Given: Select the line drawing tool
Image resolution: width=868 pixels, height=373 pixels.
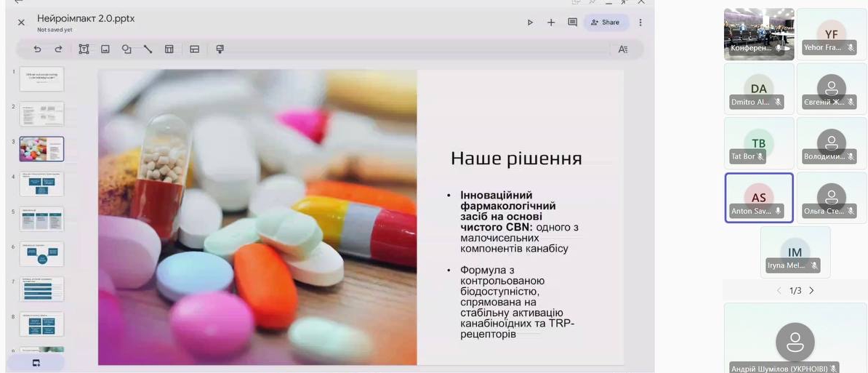Looking at the screenshot, I should 148,49.
